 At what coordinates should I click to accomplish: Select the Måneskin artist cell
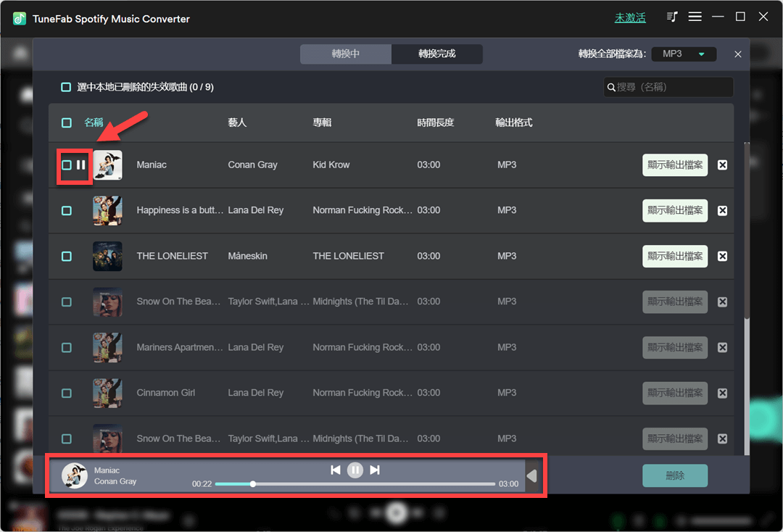pyautogui.click(x=248, y=257)
